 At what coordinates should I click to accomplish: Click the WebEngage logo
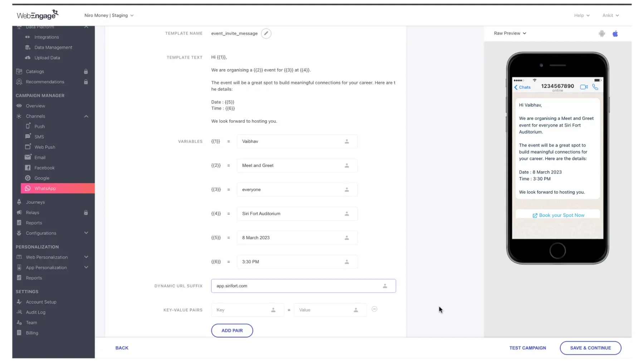(x=38, y=15)
